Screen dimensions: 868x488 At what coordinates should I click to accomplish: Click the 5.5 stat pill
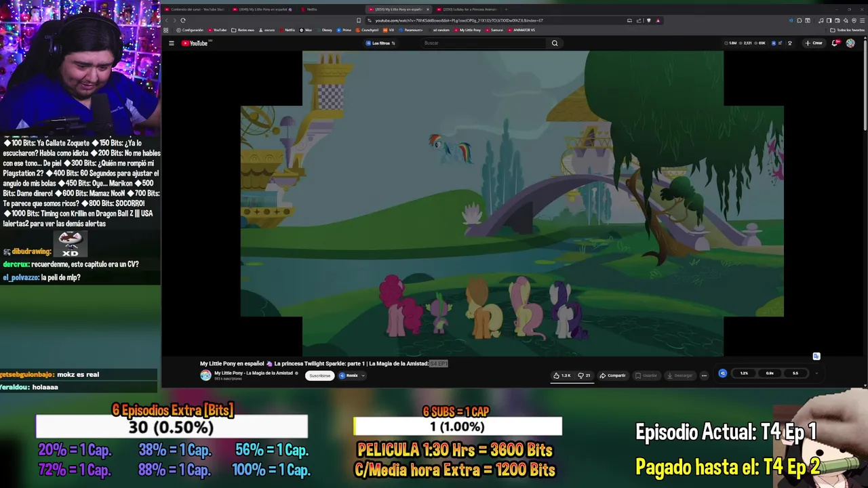[795, 373]
